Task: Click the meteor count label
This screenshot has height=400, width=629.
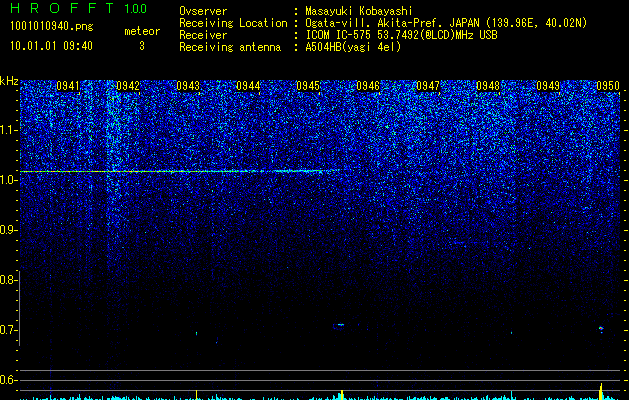Action: click(142, 31)
